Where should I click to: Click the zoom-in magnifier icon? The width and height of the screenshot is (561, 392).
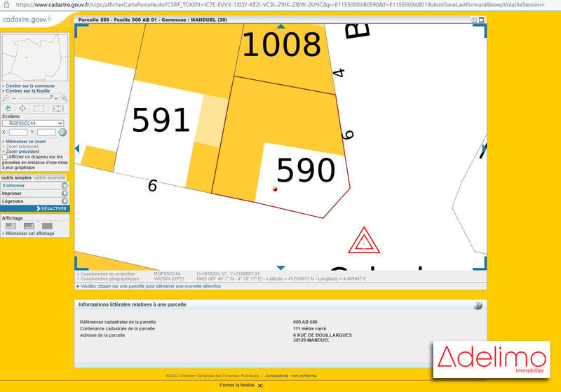64,99
